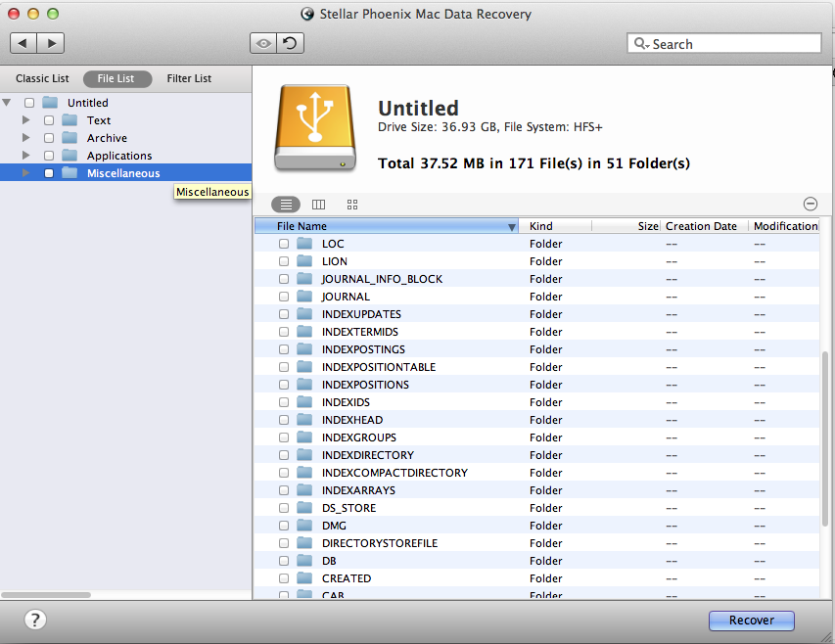Screen dimensions: 835x644
Task: Expand the Miscellaneous folder node
Action: coord(25,172)
